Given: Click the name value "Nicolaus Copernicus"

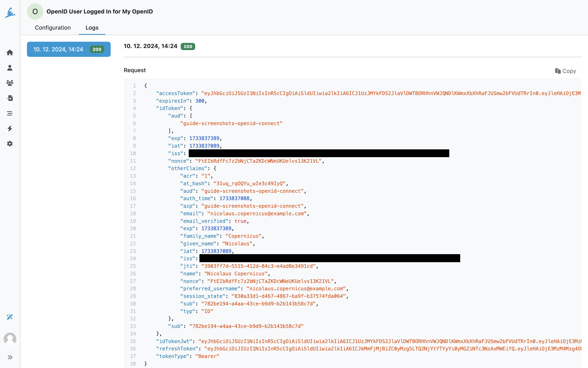Looking at the screenshot, I should 236,274.
